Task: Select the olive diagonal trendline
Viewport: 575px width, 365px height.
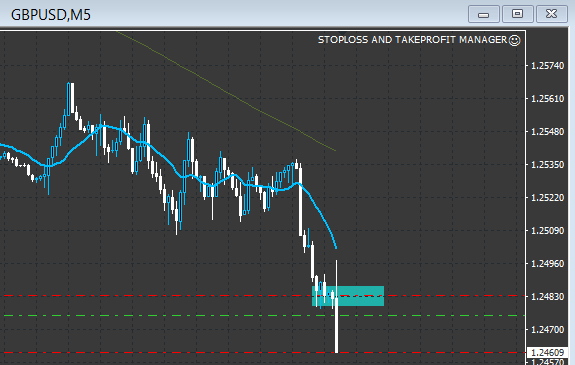Action: coord(227,92)
